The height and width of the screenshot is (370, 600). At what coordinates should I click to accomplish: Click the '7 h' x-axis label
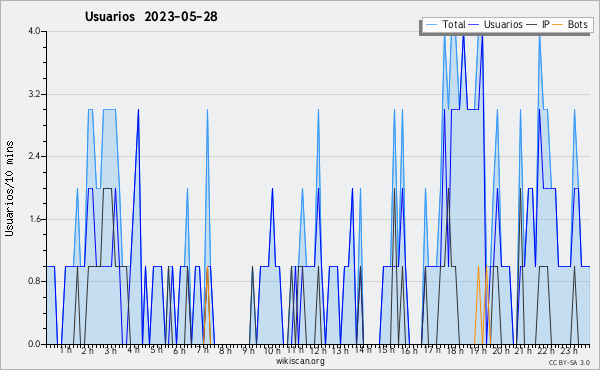pos(202,350)
